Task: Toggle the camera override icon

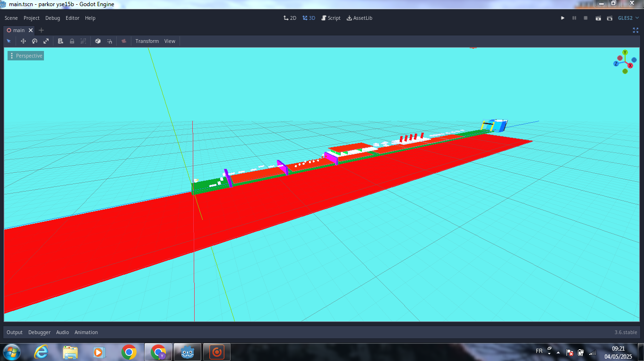Action: click(x=124, y=41)
